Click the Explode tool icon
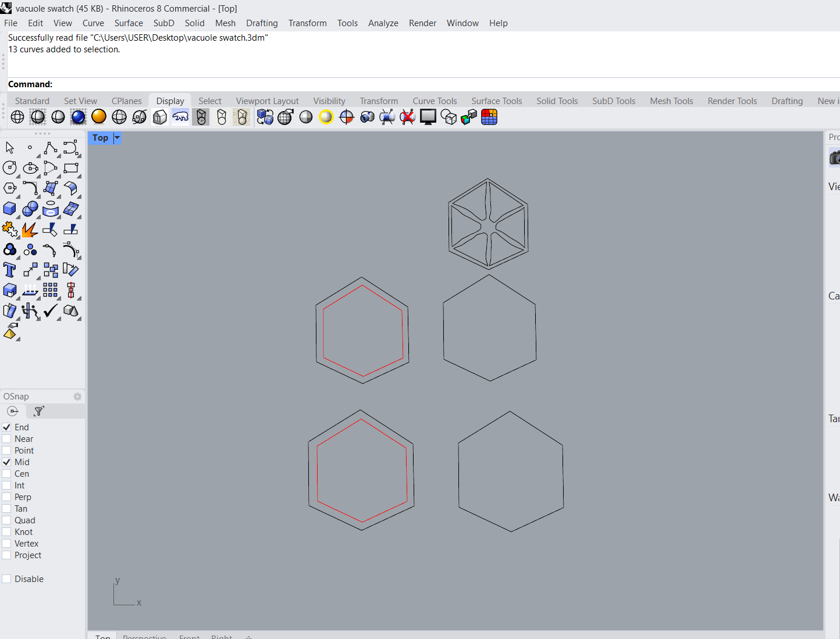Image resolution: width=840 pixels, height=639 pixels. [x=29, y=230]
